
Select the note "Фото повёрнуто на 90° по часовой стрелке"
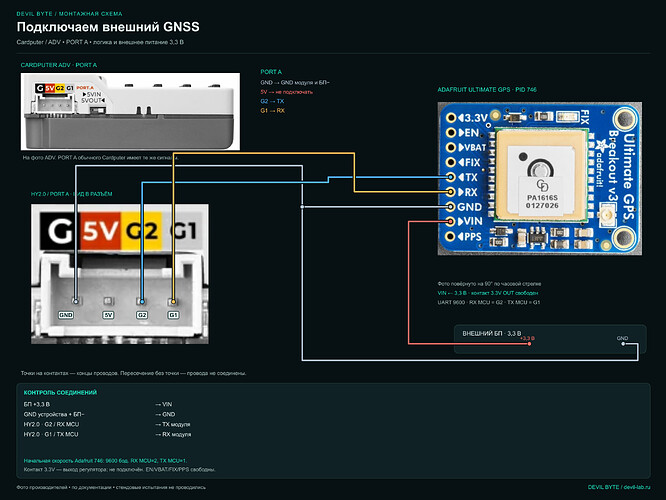point(489,283)
